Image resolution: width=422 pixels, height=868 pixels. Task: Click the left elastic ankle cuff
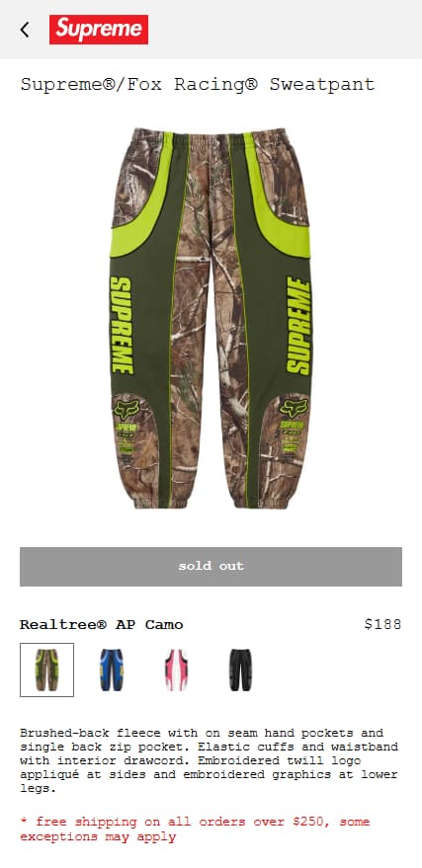pyautogui.click(x=162, y=500)
